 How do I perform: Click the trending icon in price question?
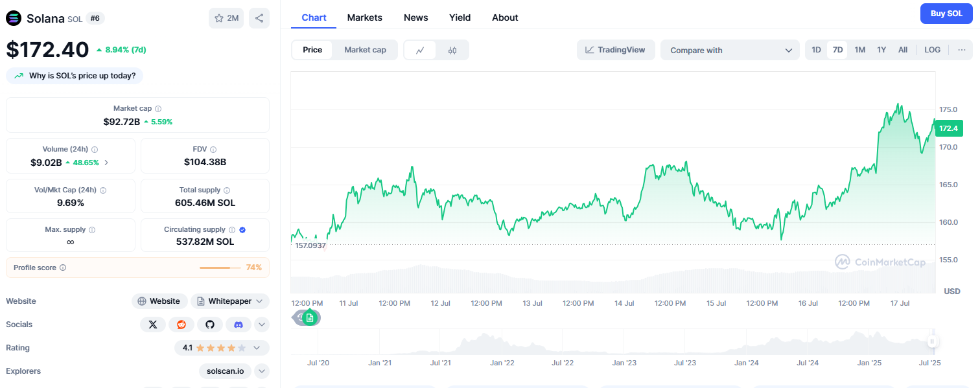[18, 76]
